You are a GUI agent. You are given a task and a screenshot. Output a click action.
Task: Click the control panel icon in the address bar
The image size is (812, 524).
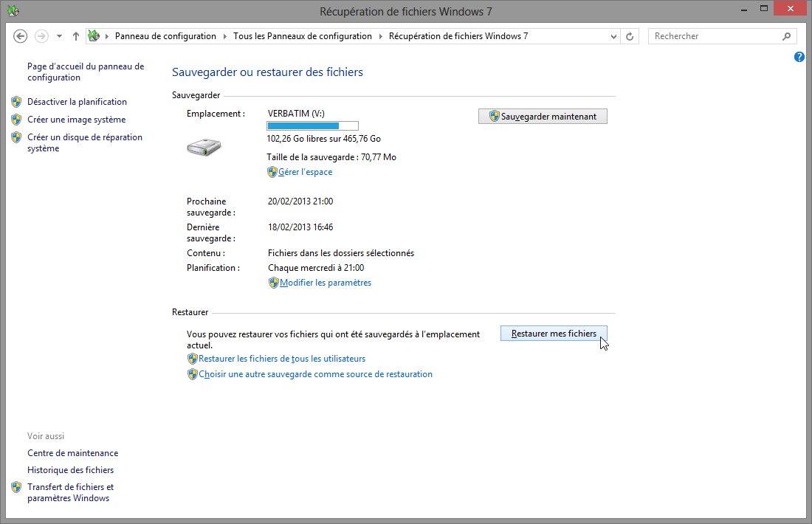[94, 35]
